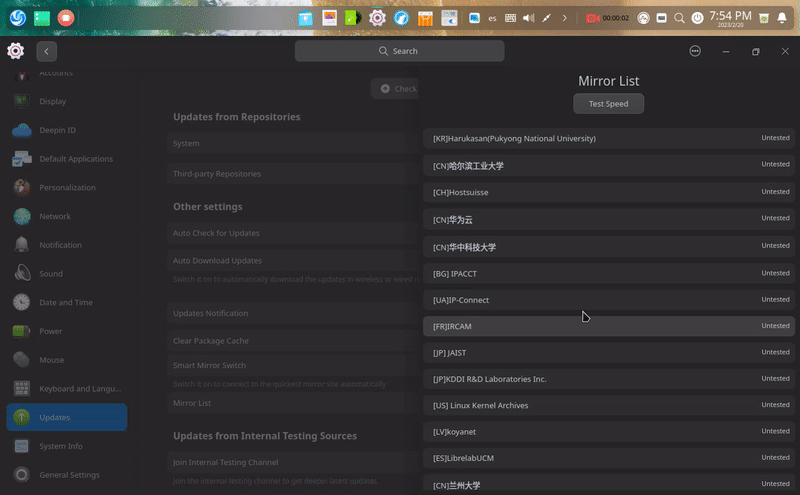Select the Updates sidebar entry
This screenshot has height=495, width=800.
point(67,417)
